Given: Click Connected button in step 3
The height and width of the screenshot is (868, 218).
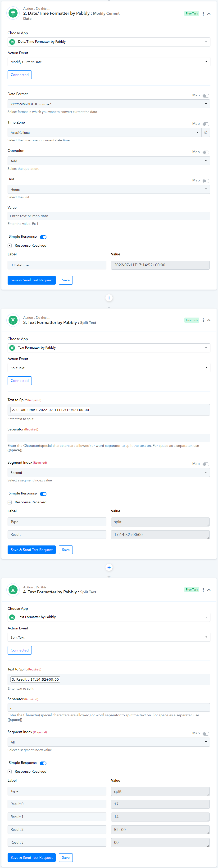Looking at the screenshot, I should (x=19, y=381).
